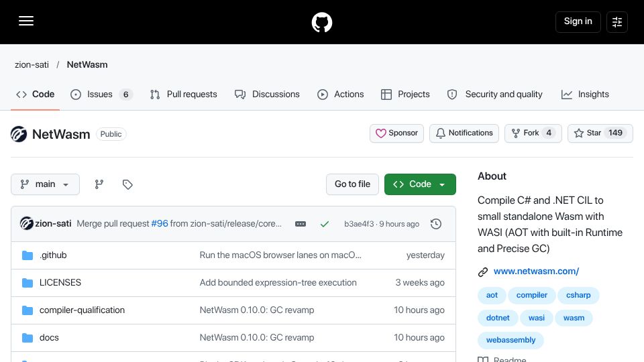Open Notifications bell button

click(x=464, y=133)
